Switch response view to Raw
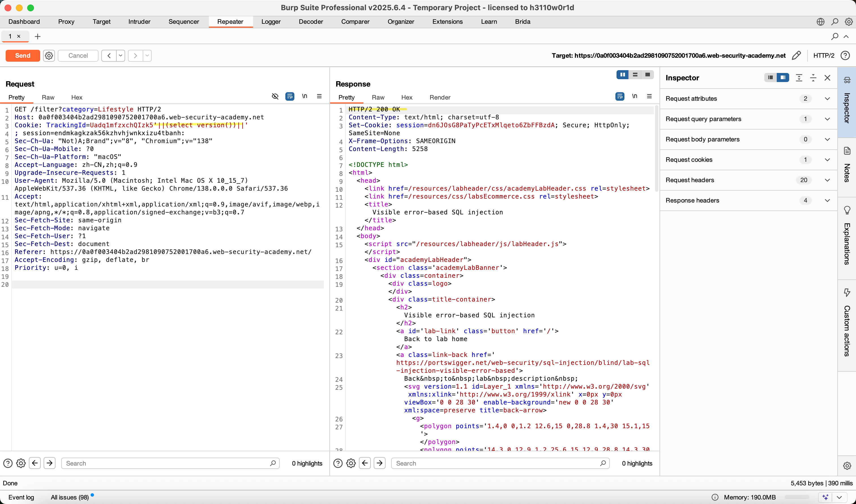The width and height of the screenshot is (856, 504). [378, 98]
